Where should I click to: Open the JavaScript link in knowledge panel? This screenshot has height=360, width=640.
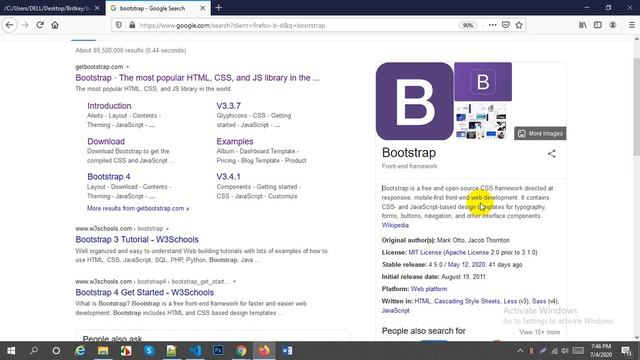396,311
